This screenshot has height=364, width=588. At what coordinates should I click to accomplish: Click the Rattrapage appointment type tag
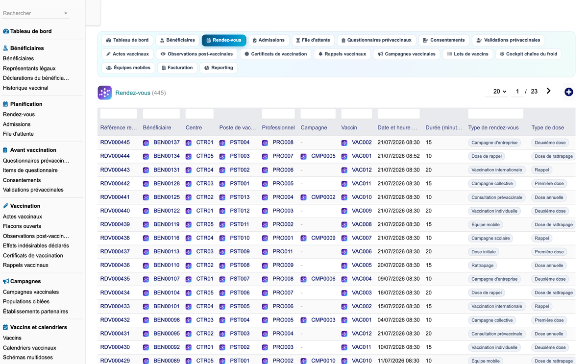tap(482, 266)
